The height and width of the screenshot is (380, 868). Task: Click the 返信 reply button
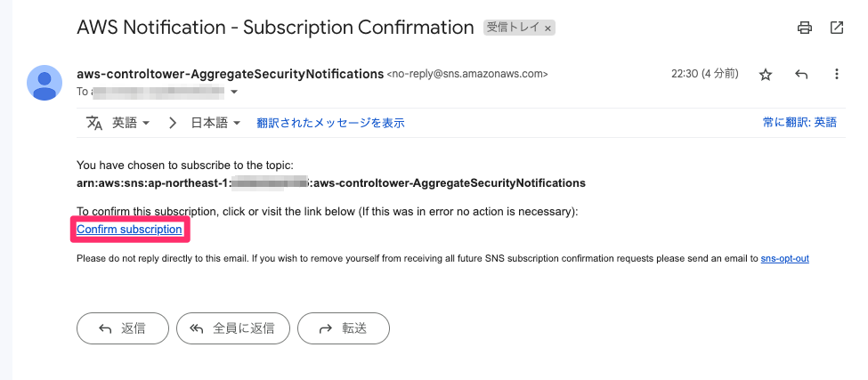tap(122, 328)
